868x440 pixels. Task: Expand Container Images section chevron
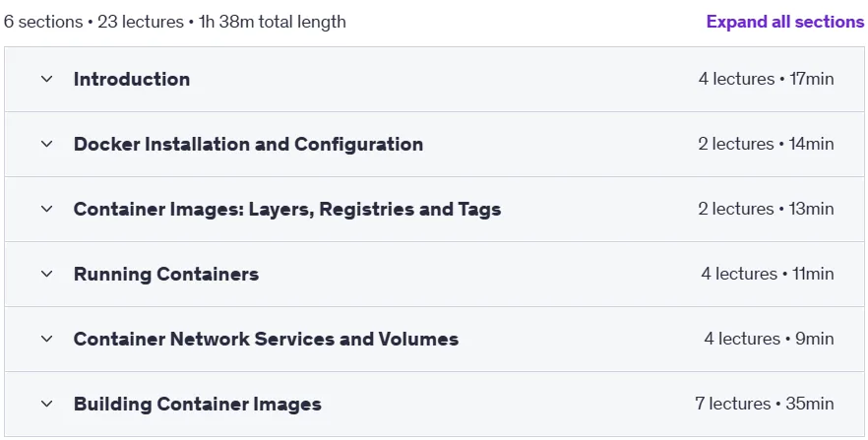point(47,209)
